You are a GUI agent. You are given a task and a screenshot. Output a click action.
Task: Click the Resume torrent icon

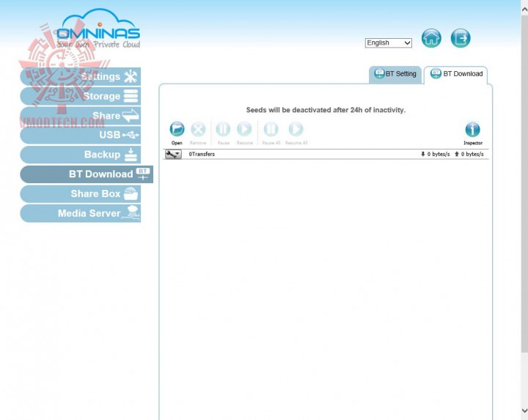(244, 129)
